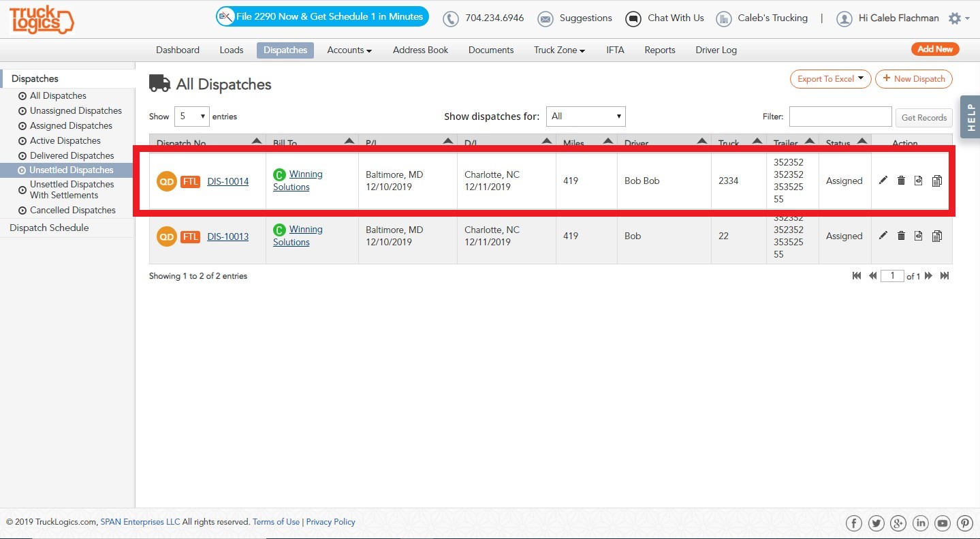Image resolution: width=980 pixels, height=539 pixels.
Task: Open the document view icon for DIS-10014
Action: point(919,181)
